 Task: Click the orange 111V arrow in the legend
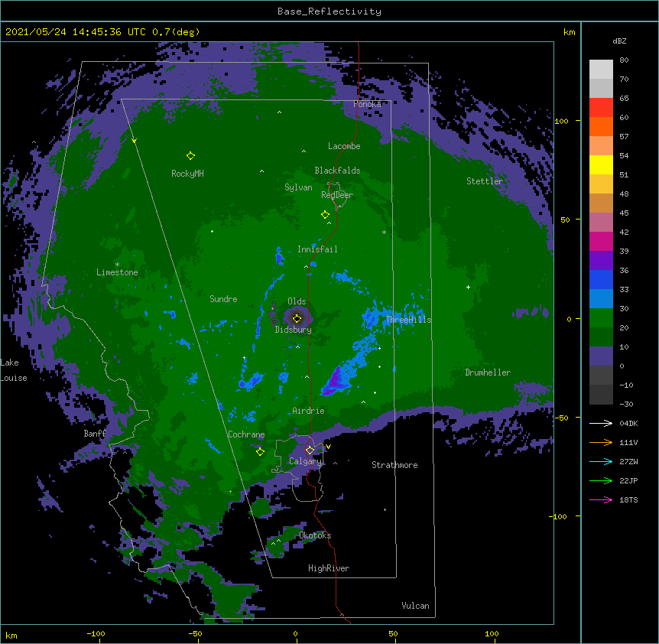click(x=601, y=442)
